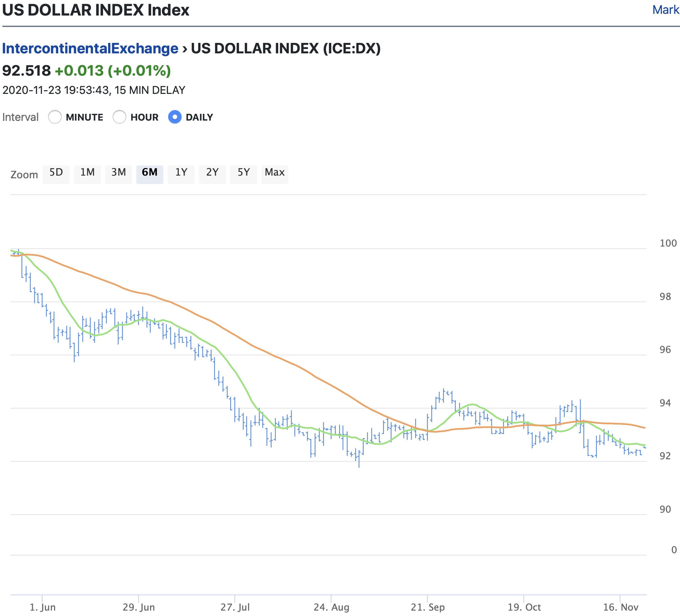Viewport: 680px width, 616px height.
Task: Click the 24. Aug date axis label
Action: [331, 607]
